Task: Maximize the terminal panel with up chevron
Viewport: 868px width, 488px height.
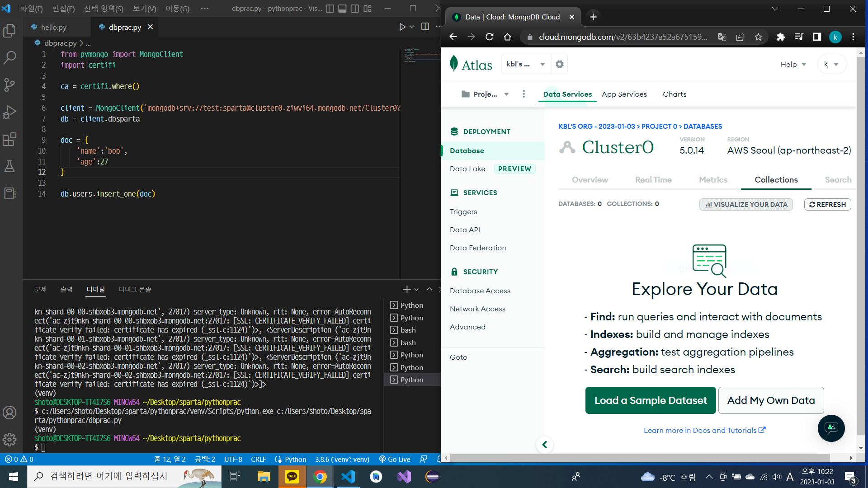Action: click(429, 289)
